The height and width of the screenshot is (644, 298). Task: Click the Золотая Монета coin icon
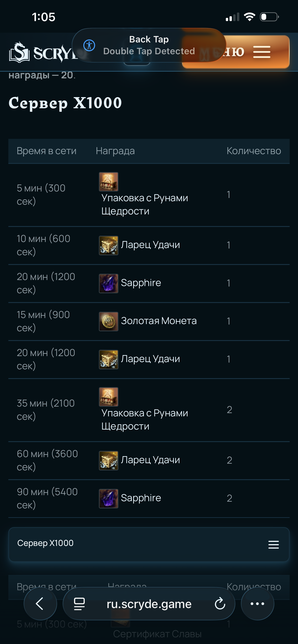109,322
